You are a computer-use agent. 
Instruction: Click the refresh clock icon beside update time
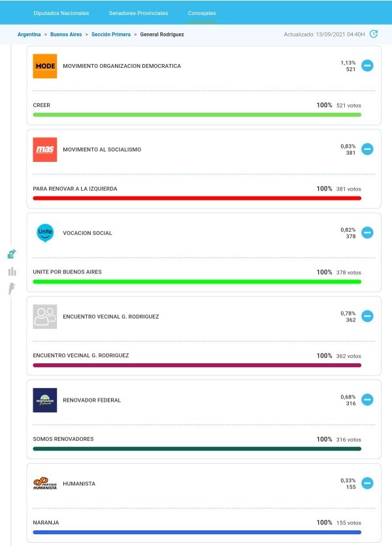374,34
